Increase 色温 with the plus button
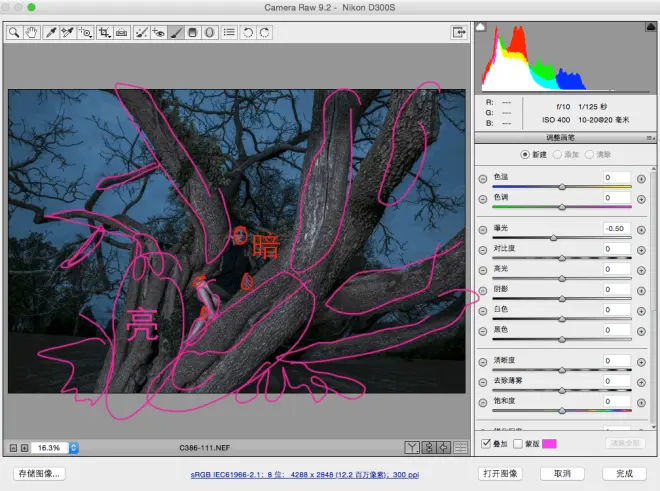This screenshot has width=660, height=491. pyautogui.click(x=641, y=179)
